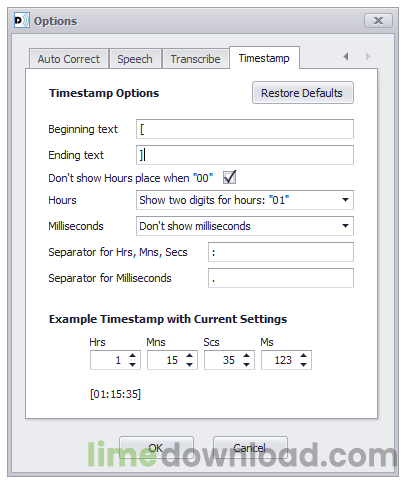Increase the Hrs example value
This screenshot has width=405, height=486.
[x=132, y=355]
